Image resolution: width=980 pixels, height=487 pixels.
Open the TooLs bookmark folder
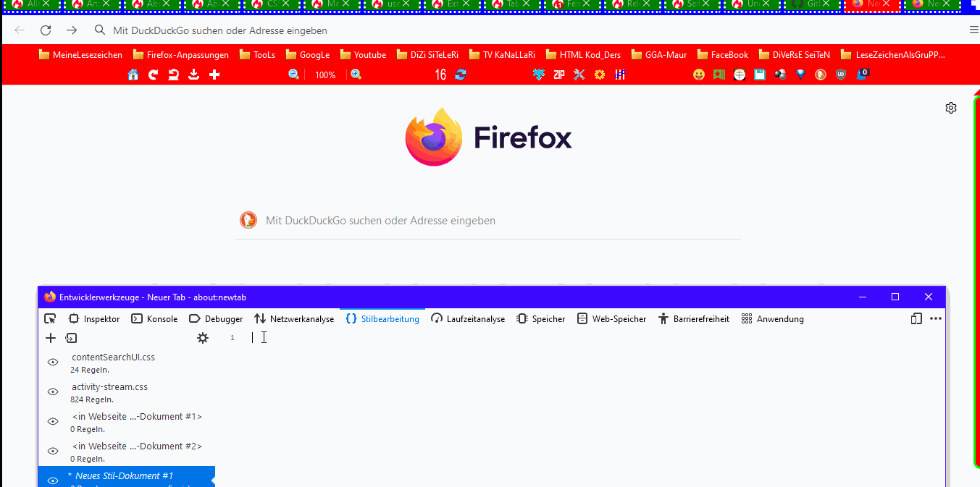point(257,54)
